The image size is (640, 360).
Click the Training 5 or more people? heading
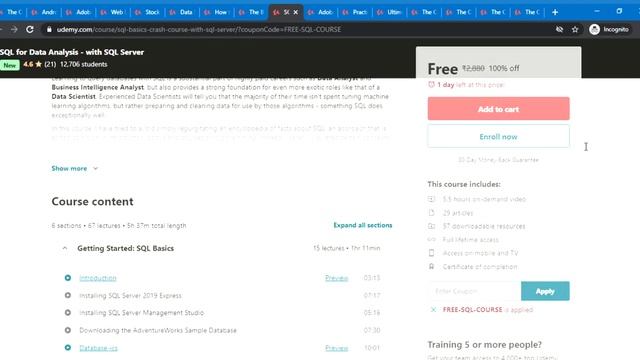[x=484, y=344]
